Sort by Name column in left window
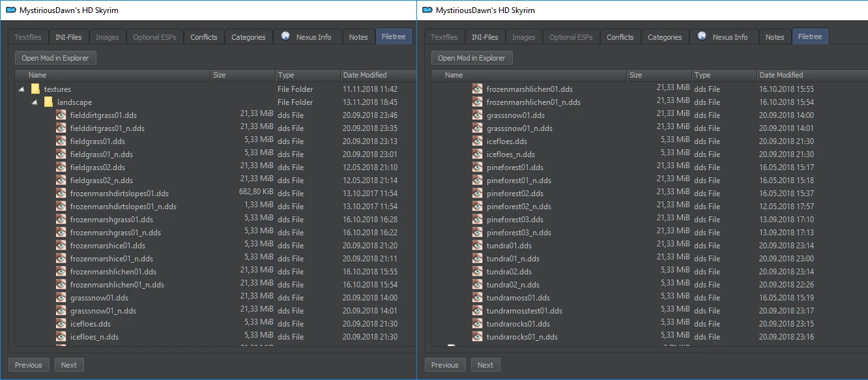 click(113, 75)
